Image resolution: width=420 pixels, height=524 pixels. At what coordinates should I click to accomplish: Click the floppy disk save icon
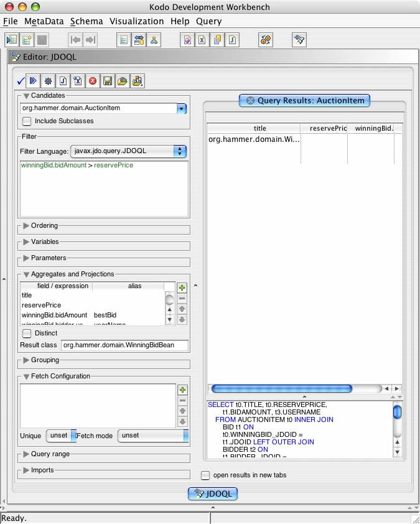click(x=108, y=81)
